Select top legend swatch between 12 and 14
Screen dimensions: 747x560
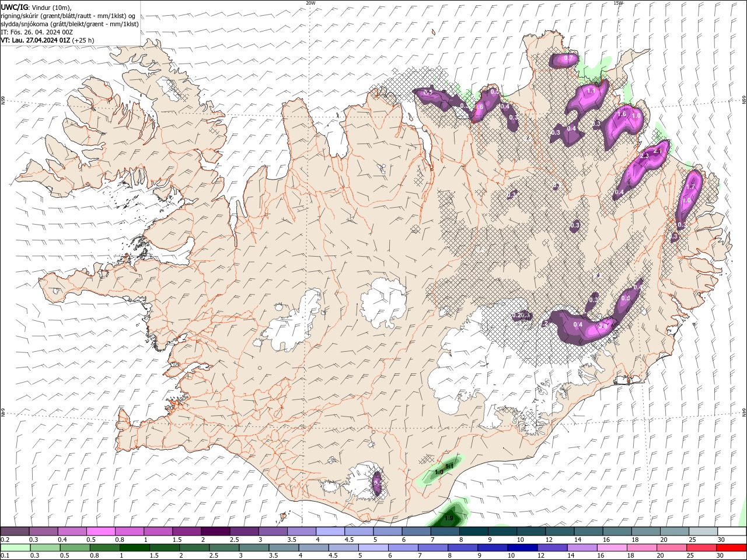(x=560, y=531)
